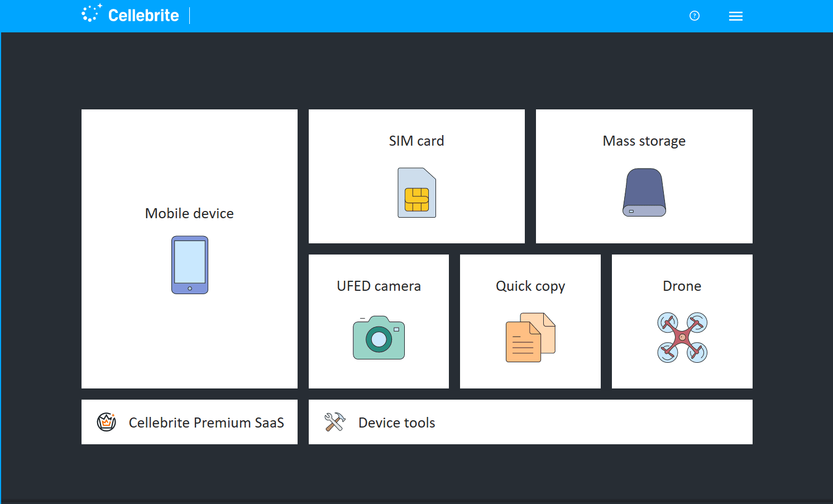The image size is (833, 504).
Task: Choose the SIM card text label
Action: tap(416, 141)
